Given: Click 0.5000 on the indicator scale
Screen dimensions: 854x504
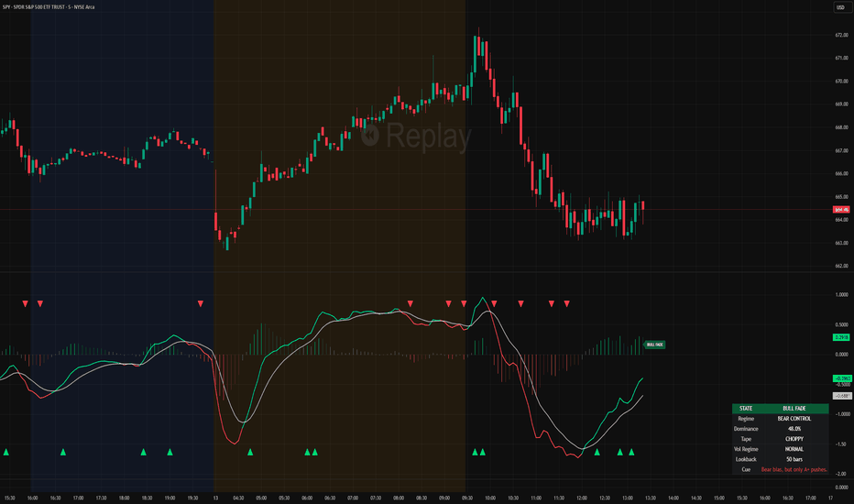Looking at the screenshot, I should 841,324.
